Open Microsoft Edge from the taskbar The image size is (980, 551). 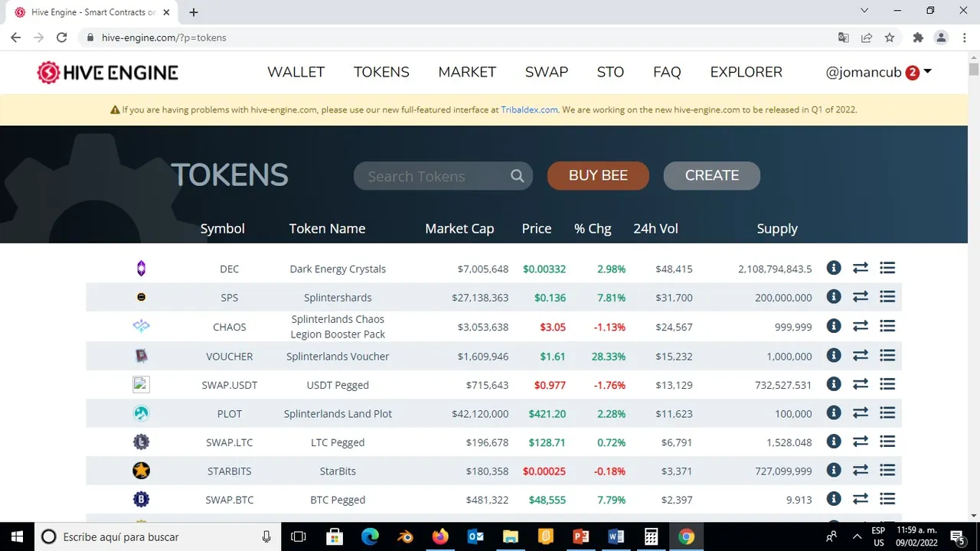tap(370, 536)
